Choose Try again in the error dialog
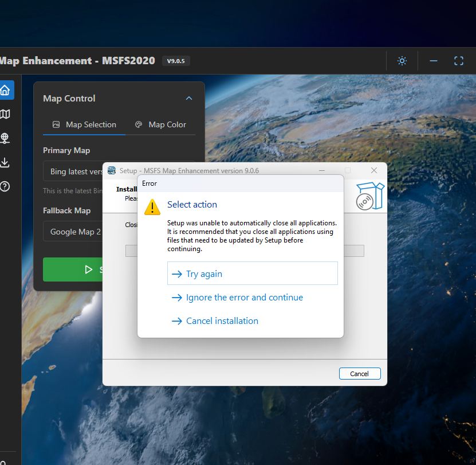 tap(252, 273)
